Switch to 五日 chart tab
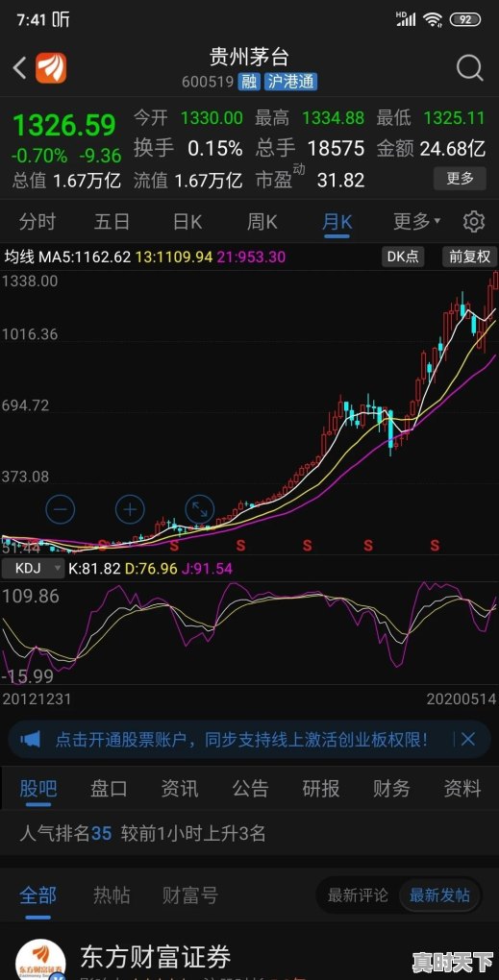Screen dimensions: 499x980 [x=112, y=221]
